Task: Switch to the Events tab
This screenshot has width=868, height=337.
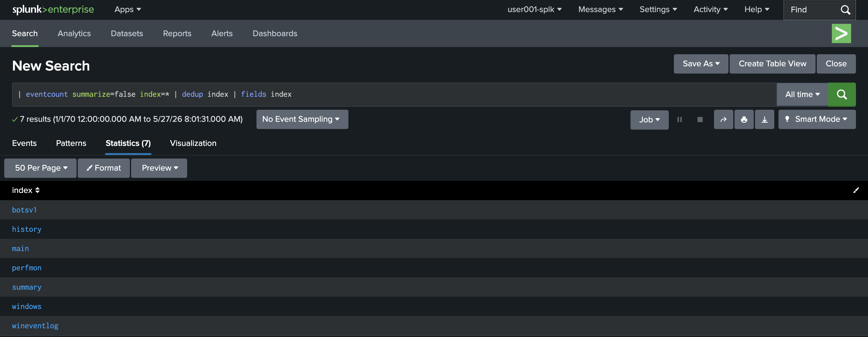Action: [x=24, y=143]
